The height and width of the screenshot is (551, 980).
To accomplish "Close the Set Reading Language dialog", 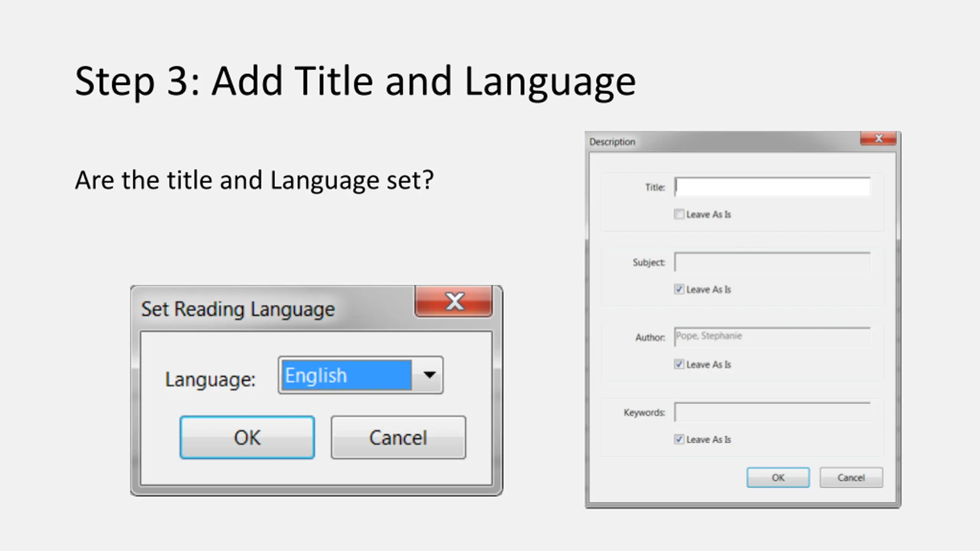I will [x=454, y=302].
